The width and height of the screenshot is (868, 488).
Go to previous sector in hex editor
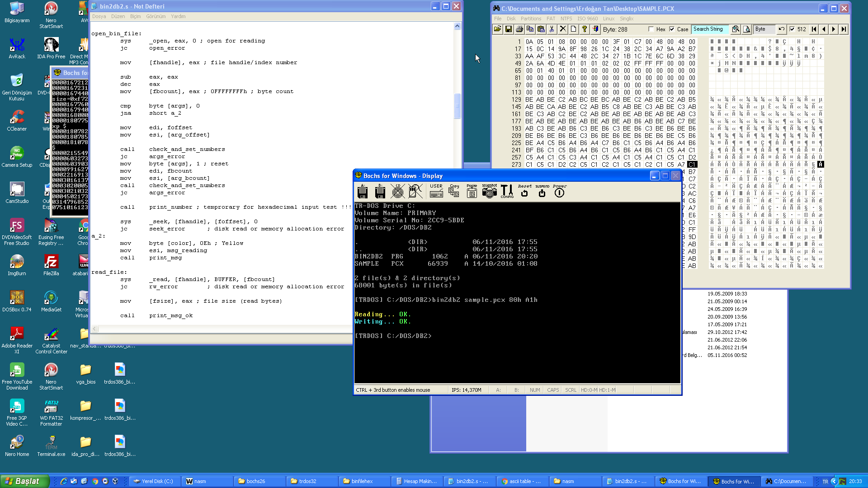824,29
